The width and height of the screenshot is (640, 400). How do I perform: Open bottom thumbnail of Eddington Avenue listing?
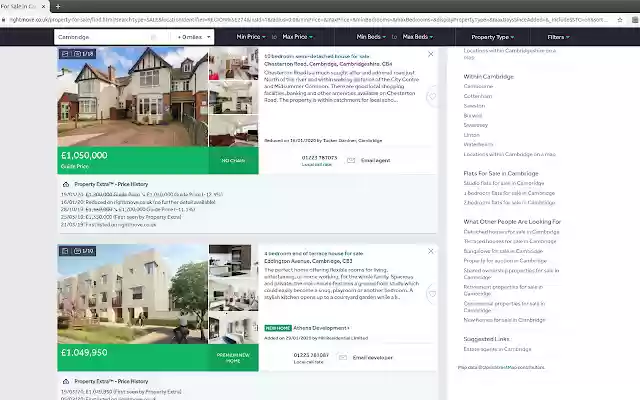click(x=233, y=328)
